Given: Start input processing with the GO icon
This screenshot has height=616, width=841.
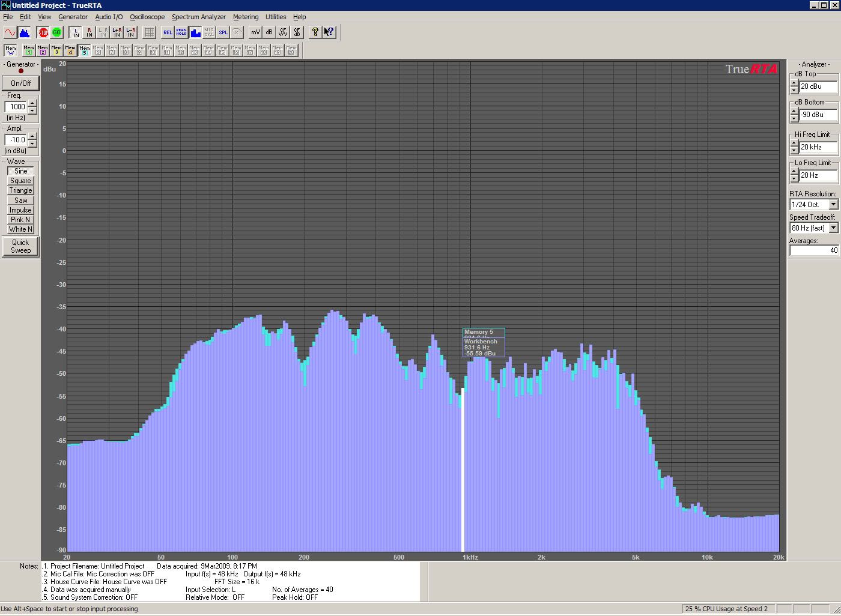Looking at the screenshot, I should point(57,32).
